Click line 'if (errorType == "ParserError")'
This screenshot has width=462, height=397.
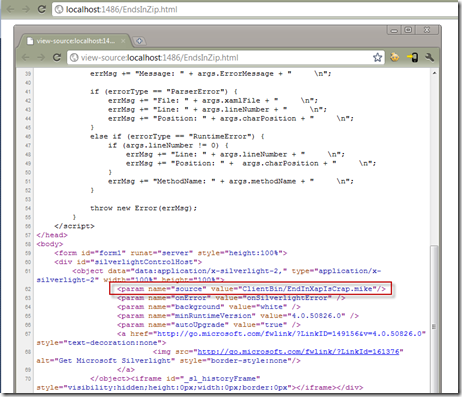tap(164, 92)
